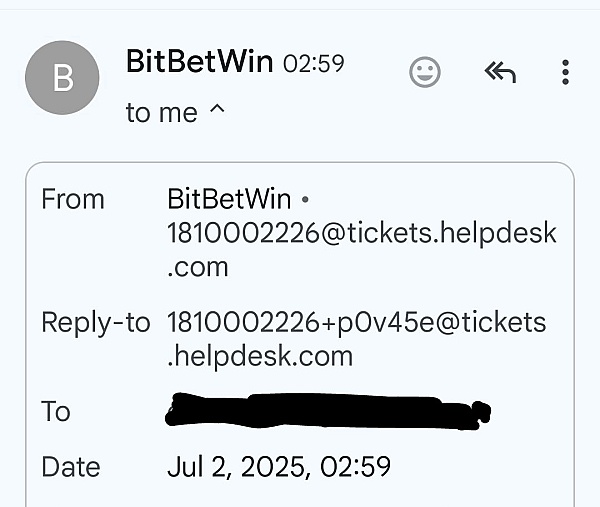Click the reply all arrow icon
Image resolution: width=600 pixels, height=507 pixels.
point(500,72)
